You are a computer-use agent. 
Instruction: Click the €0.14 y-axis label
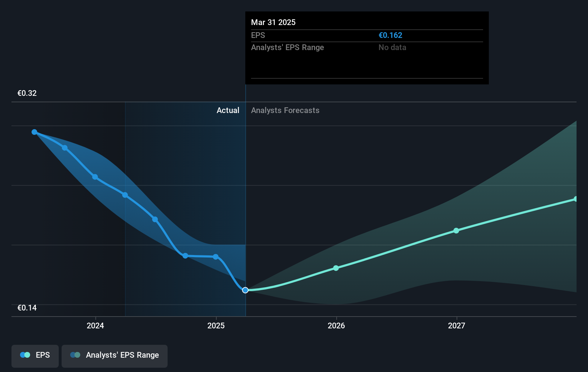pyautogui.click(x=27, y=308)
